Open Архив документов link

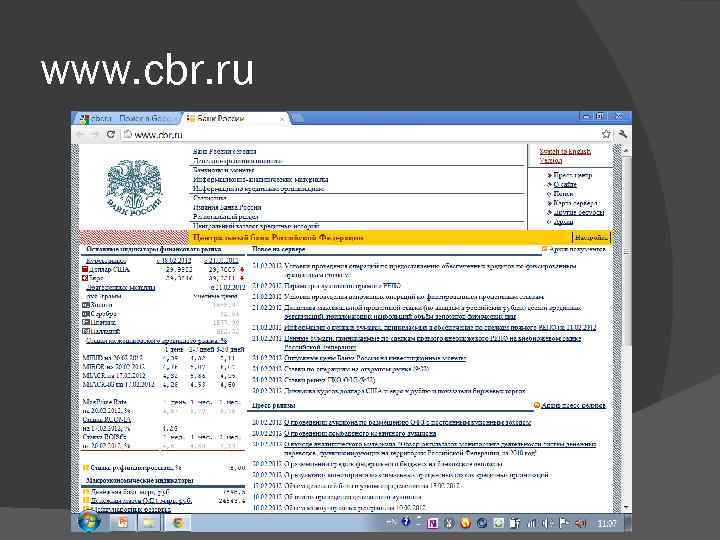(x=577, y=249)
